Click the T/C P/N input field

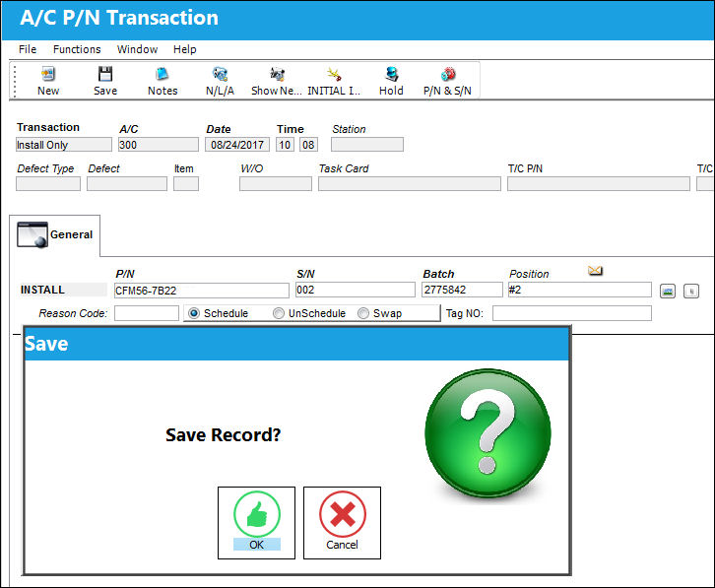(599, 184)
